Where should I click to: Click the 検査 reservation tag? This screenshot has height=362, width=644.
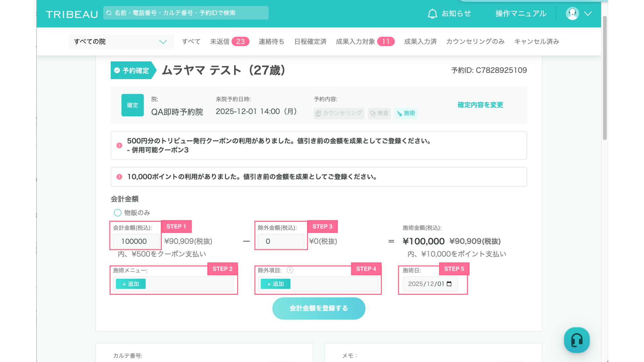point(379,113)
